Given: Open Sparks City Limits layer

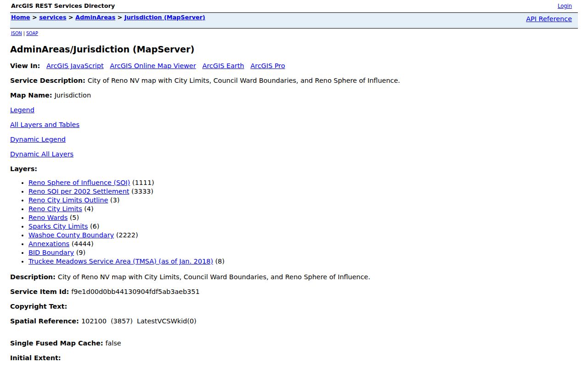Looking at the screenshot, I should 58,226.
